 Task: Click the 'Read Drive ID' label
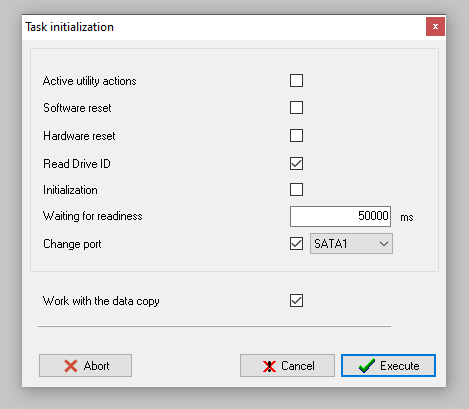pos(77,164)
